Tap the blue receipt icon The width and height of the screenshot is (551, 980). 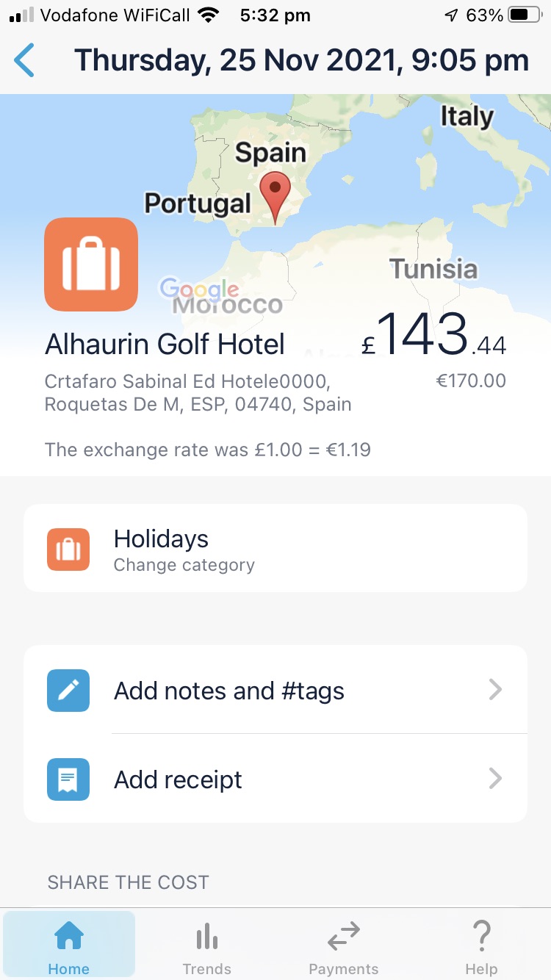click(x=68, y=779)
